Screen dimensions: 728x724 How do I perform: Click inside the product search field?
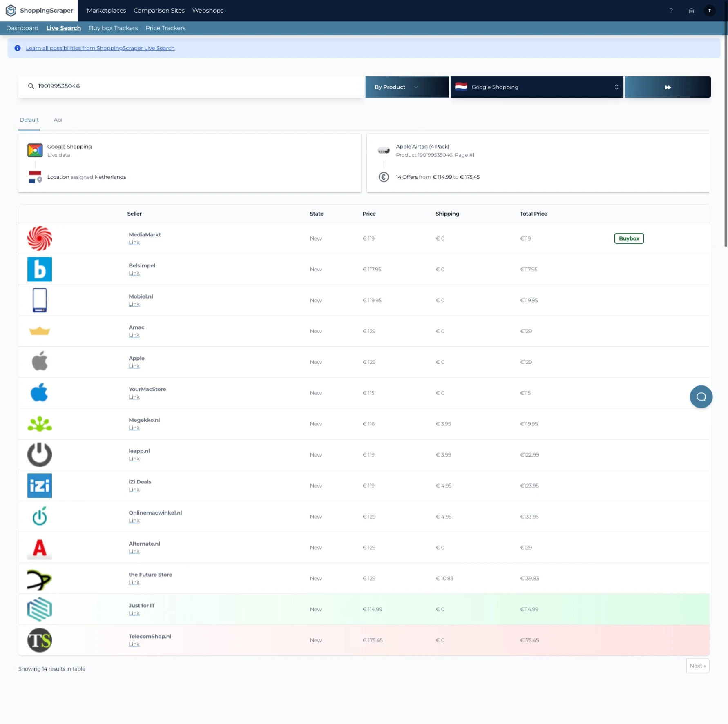[163, 86]
